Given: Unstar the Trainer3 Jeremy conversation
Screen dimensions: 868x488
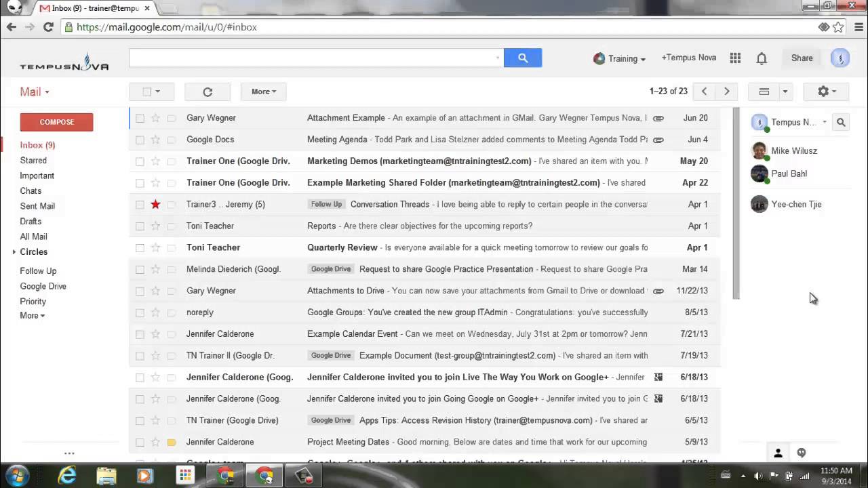Looking at the screenshot, I should pos(155,204).
